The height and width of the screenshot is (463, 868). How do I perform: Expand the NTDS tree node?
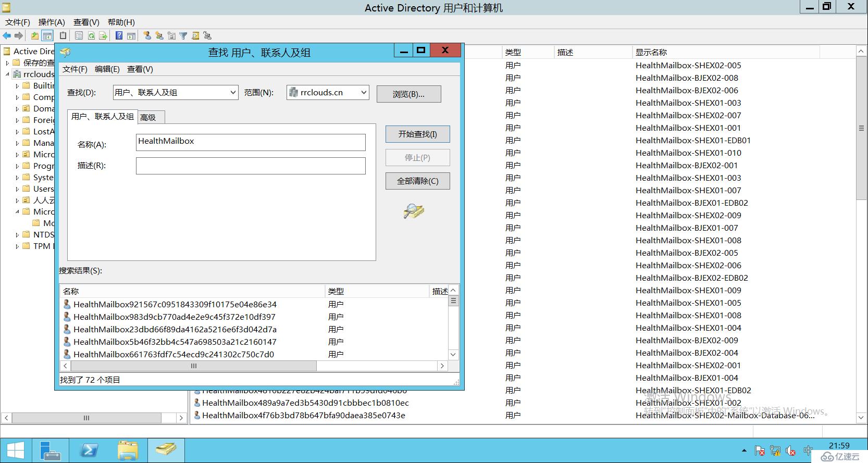(x=17, y=235)
